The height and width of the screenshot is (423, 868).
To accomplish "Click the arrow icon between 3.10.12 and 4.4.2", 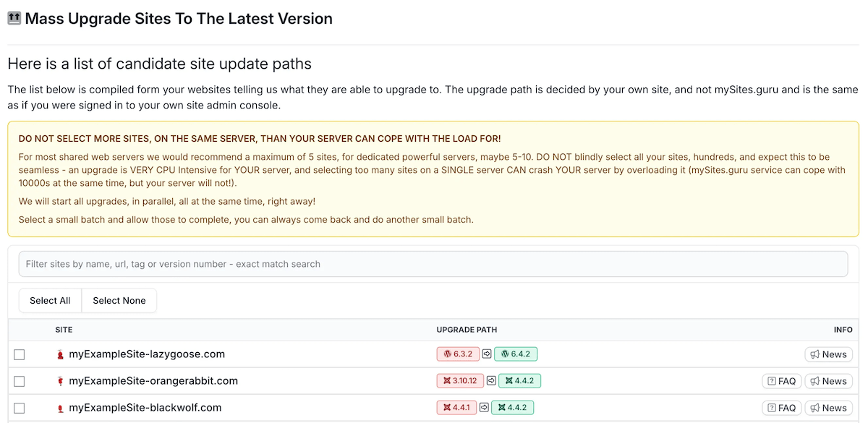I will tap(491, 381).
